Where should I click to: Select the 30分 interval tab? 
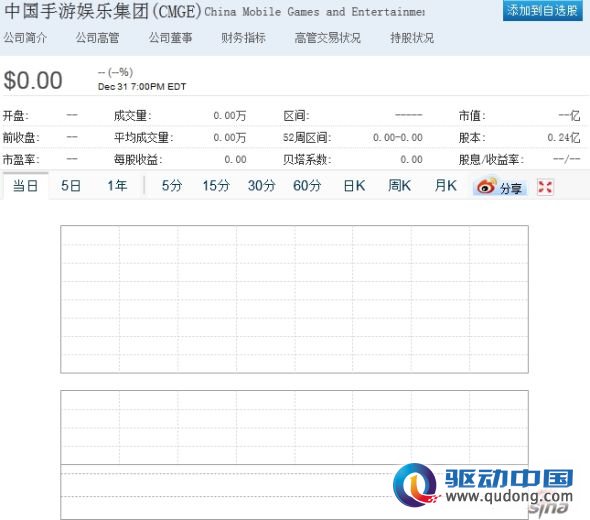262,185
